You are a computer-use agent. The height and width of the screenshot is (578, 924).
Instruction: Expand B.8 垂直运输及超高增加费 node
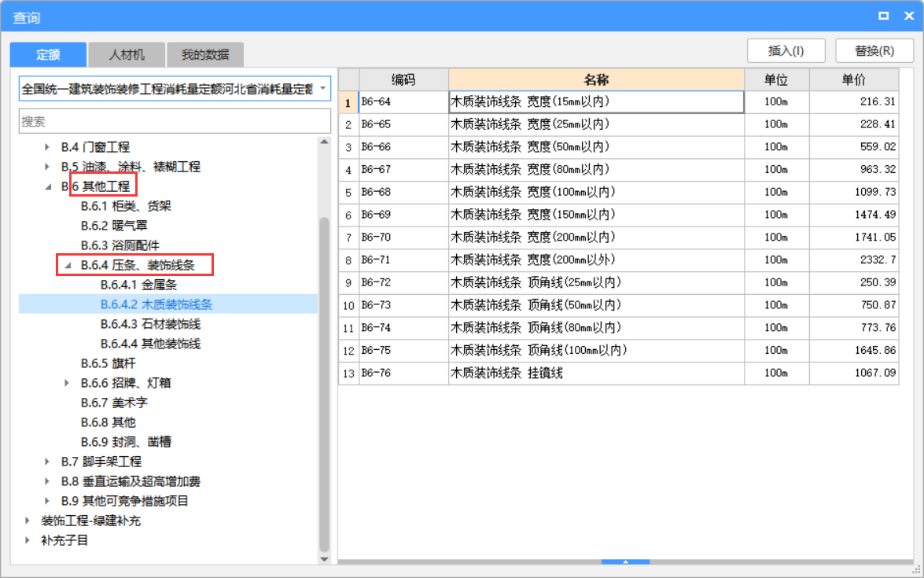click(47, 481)
